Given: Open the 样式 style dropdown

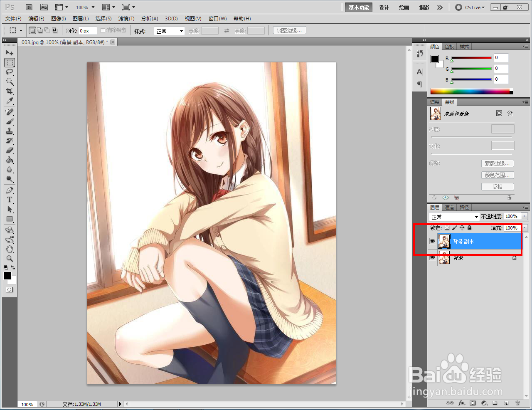Looking at the screenshot, I should tap(169, 31).
